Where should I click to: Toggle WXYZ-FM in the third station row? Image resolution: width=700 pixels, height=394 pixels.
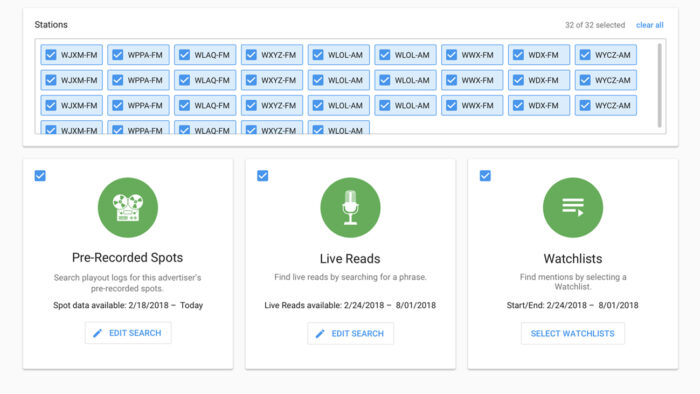(272, 105)
